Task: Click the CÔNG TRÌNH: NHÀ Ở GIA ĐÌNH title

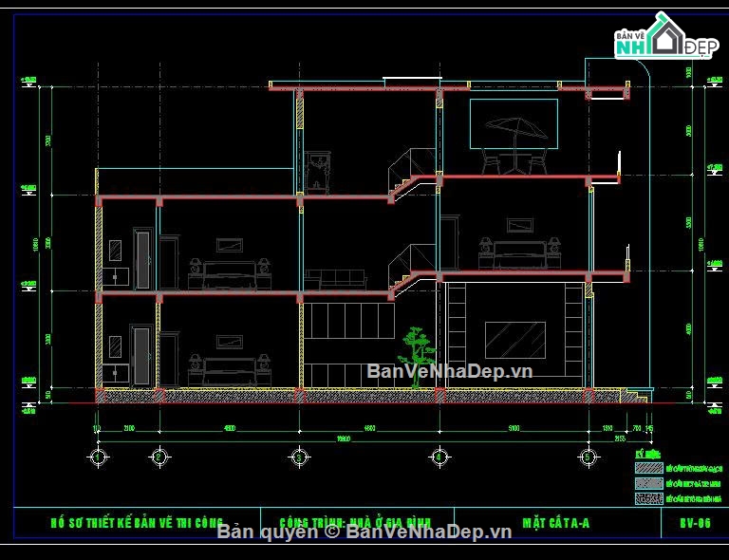Action: tap(356, 523)
